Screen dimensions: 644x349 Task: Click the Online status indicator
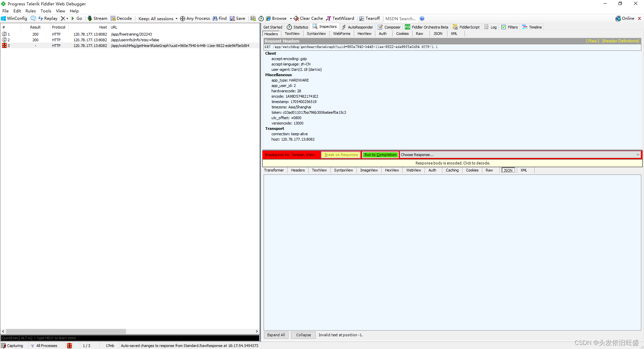(625, 18)
